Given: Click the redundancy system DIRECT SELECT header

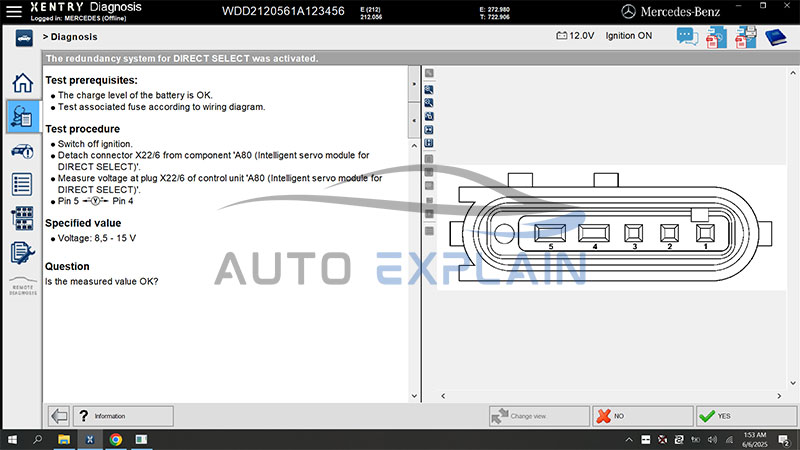Looking at the screenshot, I should 182,59.
